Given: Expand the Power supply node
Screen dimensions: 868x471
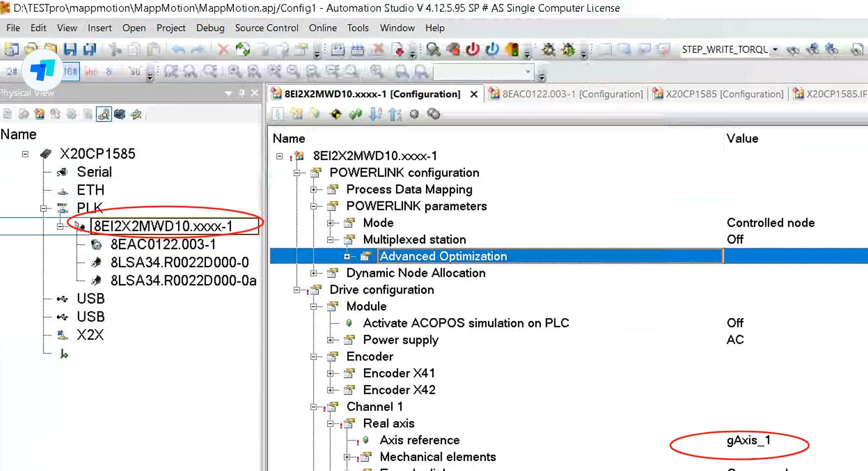Looking at the screenshot, I should click(330, 340).
